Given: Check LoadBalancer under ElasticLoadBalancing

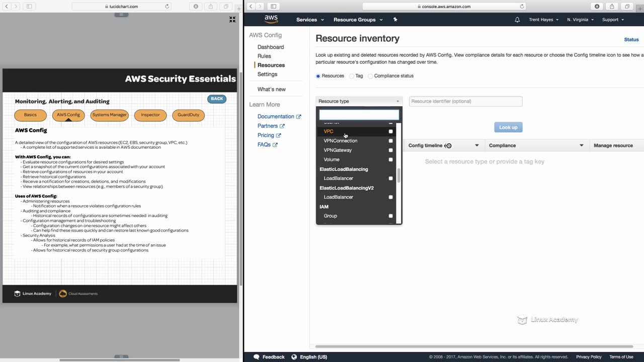Looking at the screenshot, I should click(390, 178).
